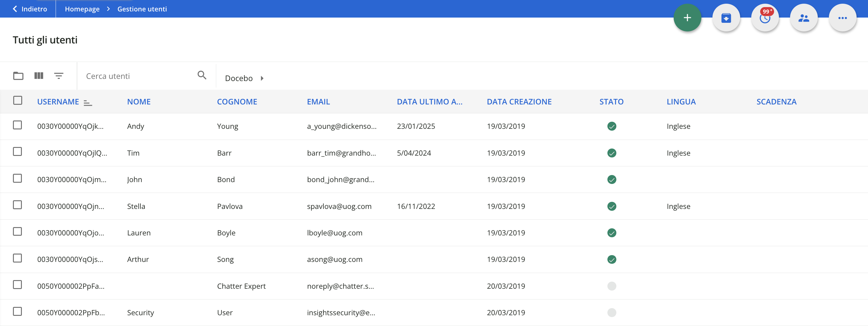Select the checkbox for Stella Pavlova
Screen dimensions: 868x326
(18, 205)
